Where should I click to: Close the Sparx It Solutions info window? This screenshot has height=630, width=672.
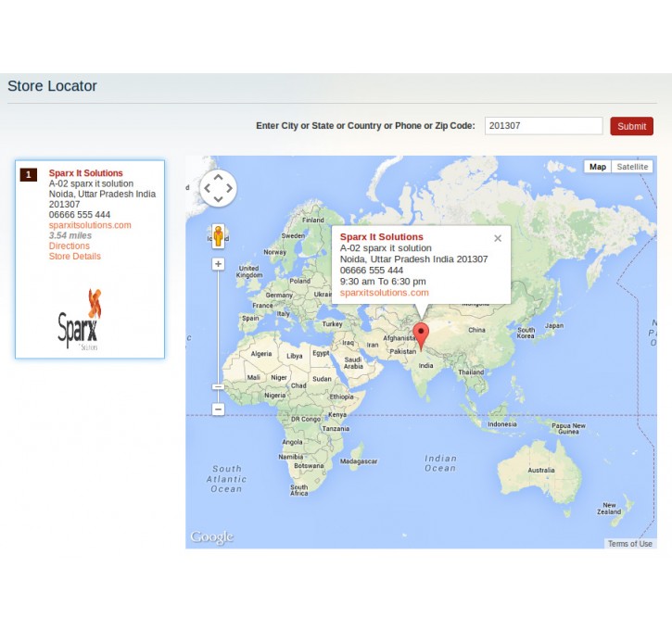tap(498, 238)
